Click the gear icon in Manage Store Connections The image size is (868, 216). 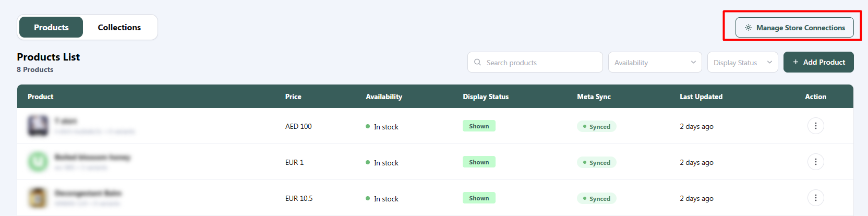point(748,28)
